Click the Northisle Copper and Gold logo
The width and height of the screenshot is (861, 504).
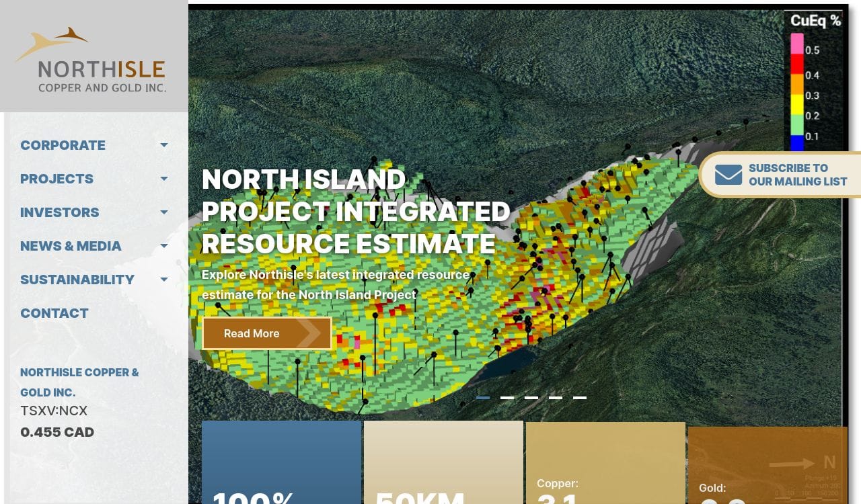(90, 60)
